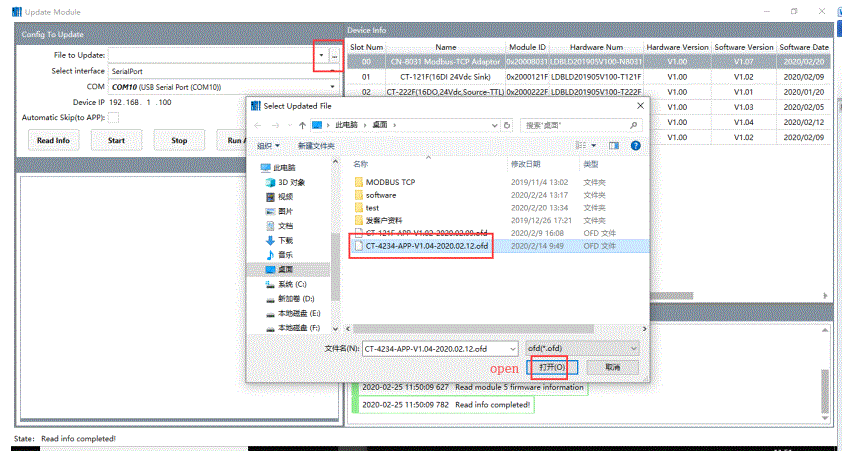Select 本地磁盘 (E:) drive
The image size is (856, 458).
[293, 313]
